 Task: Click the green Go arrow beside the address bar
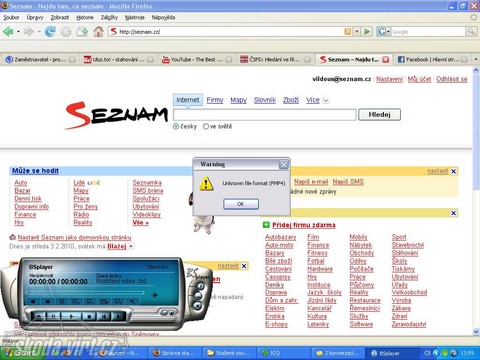367,32
